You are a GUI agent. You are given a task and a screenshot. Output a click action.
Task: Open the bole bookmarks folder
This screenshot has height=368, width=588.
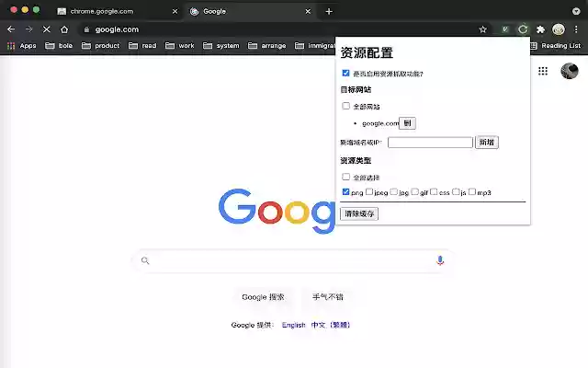tap(59, 46)
